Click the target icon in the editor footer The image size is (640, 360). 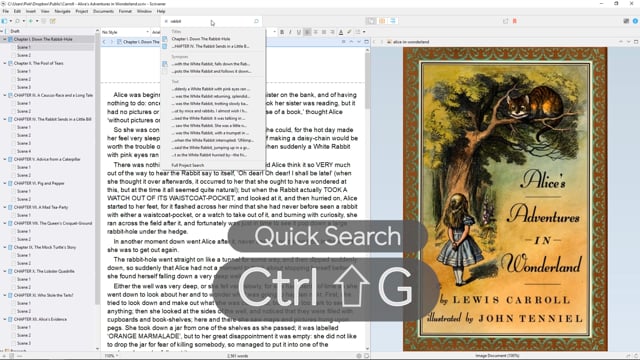click(359, 356)
